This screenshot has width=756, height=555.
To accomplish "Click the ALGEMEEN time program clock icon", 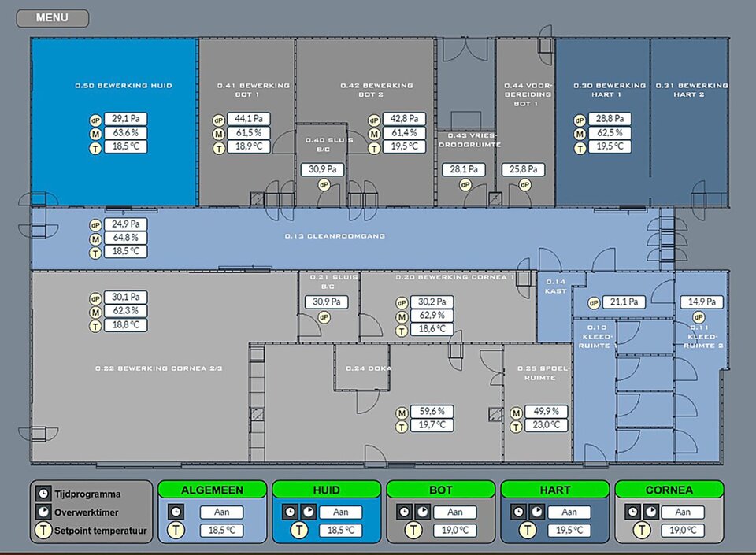I will tap(176, 512).
